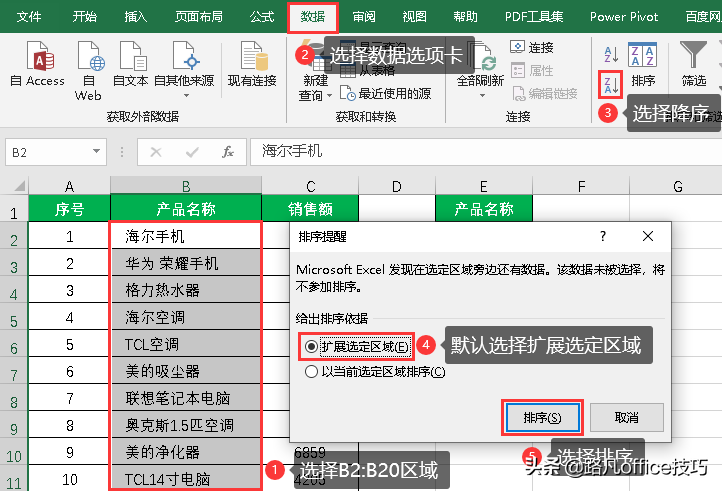Click cell 华为 荣耀手机
Screen dimensions: 722x491
pos(186,263)
